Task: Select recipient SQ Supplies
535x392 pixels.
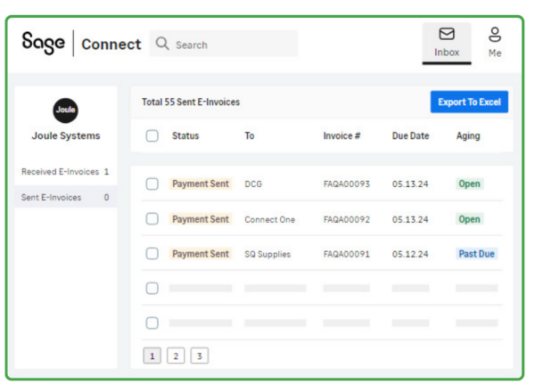Action: point(267,254)
